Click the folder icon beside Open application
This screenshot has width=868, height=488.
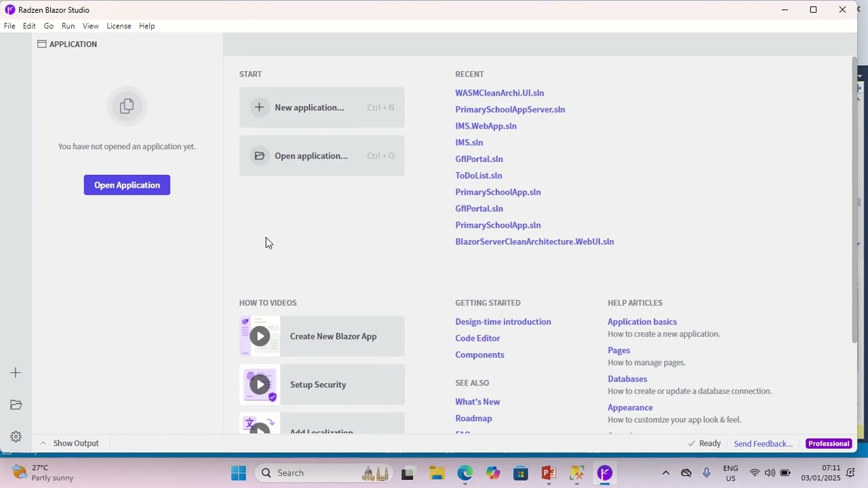click(259, 156)
